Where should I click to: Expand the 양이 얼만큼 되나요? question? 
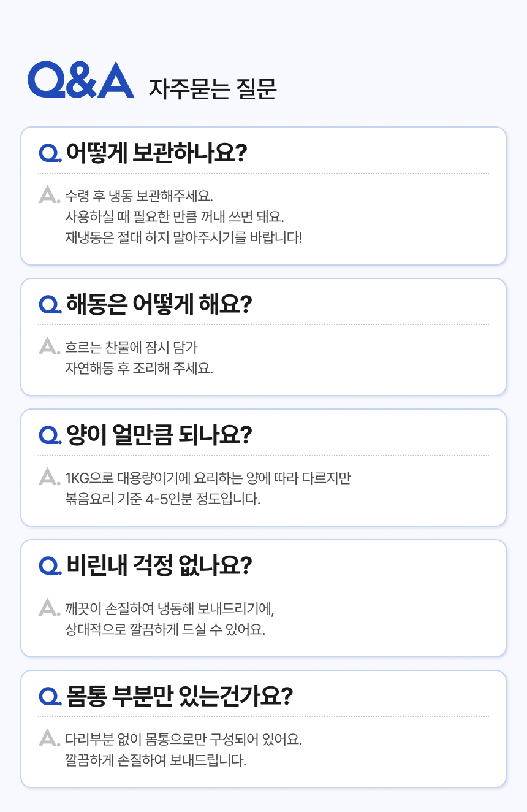pos(159,435)
